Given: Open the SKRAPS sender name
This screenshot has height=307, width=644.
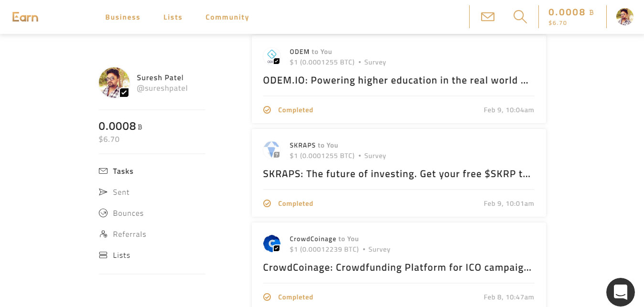Looking at the screenshot, I should 302,145.
